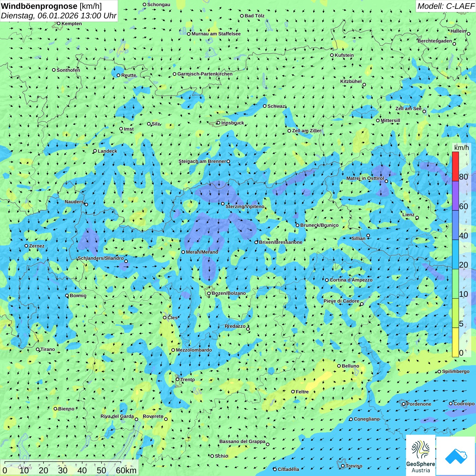Click the 'Kitzbühel' label
The image size is (476, 476).
pyautogui.click(x=351, y=81)
